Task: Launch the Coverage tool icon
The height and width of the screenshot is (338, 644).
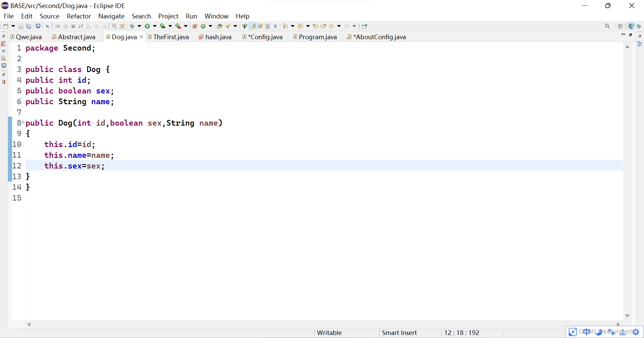Action: click(x=162, y=26)
